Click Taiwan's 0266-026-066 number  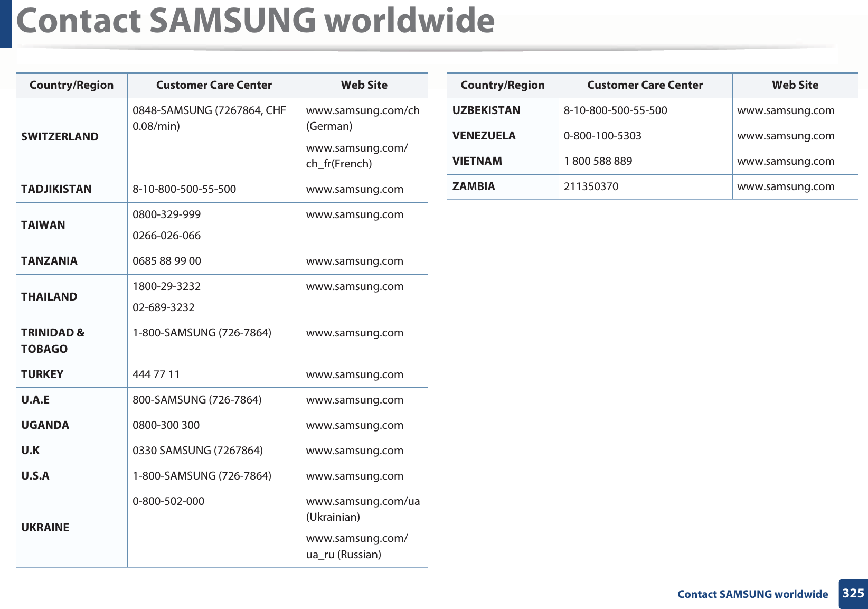167,236
